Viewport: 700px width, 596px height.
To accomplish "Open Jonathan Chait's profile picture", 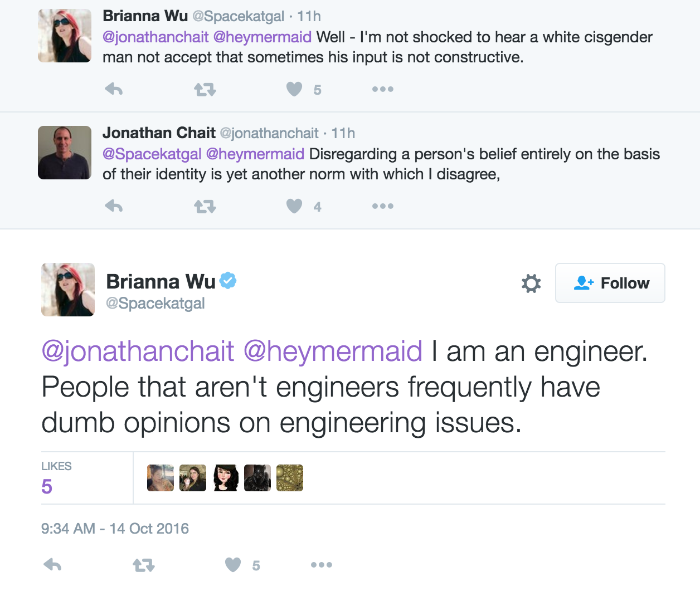I will pos(65,153).
